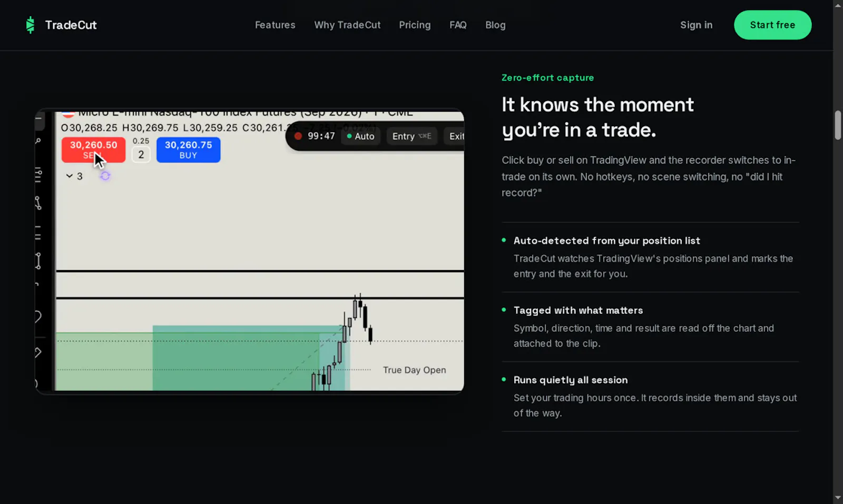The width and height of the screenshot is (843, 504).
Task: Click the page vertical scrollbar thumb
Action: coord(838,125)
